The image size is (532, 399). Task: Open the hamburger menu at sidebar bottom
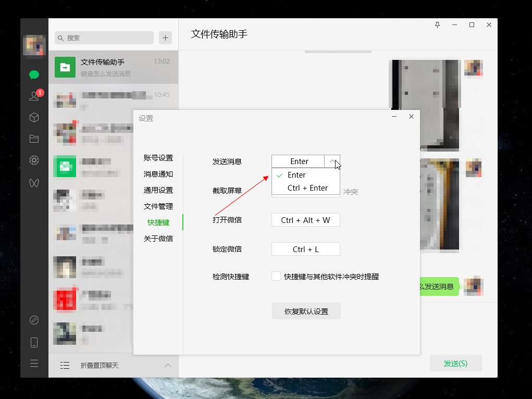click(x=34, y=364)
